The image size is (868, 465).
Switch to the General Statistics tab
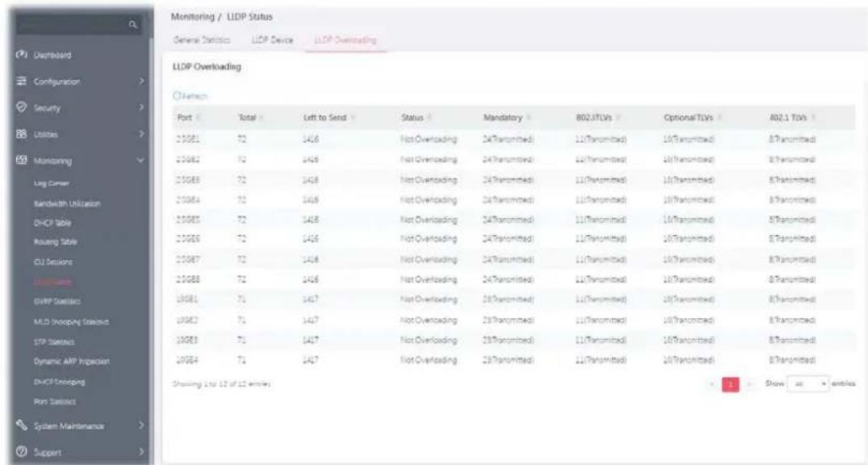coord(202,40)
